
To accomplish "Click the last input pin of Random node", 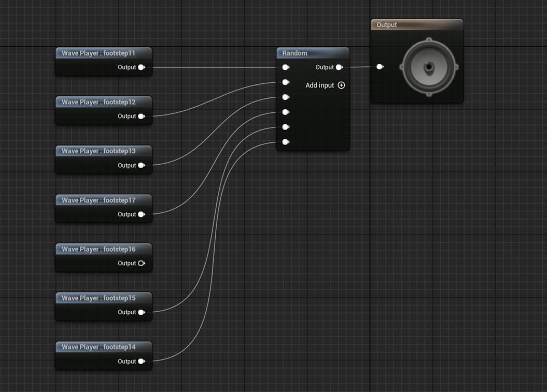I will tap(285, 142).
